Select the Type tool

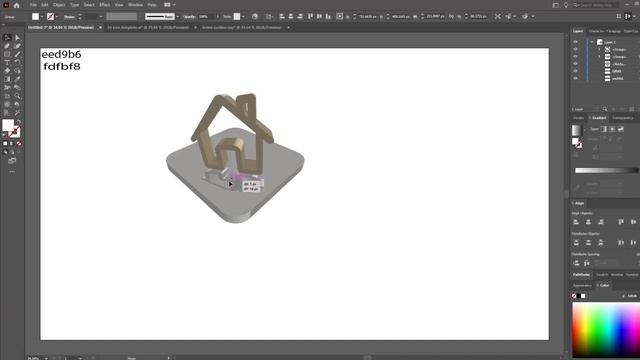(7, 62)
